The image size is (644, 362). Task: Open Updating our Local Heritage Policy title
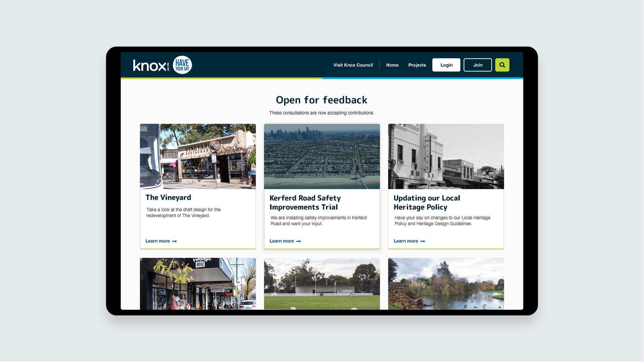tap(427, 202)
